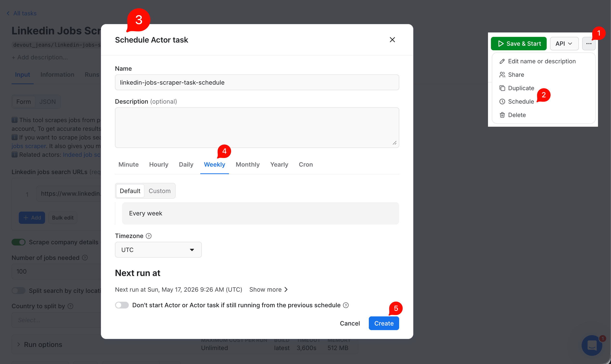Open the Country to split by select
Screen dimensions: 611x364
click(57, 320)
